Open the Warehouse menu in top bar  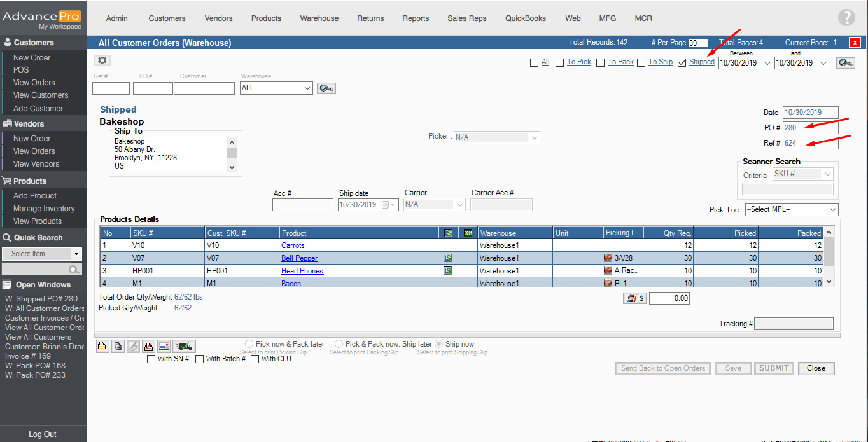(x=319, y=18)
